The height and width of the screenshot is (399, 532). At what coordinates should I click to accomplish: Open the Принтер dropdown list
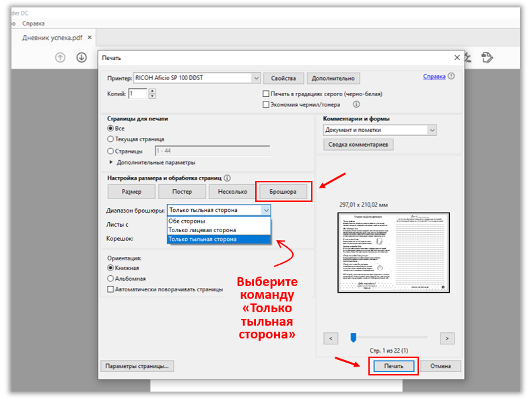tap(255, 78)
